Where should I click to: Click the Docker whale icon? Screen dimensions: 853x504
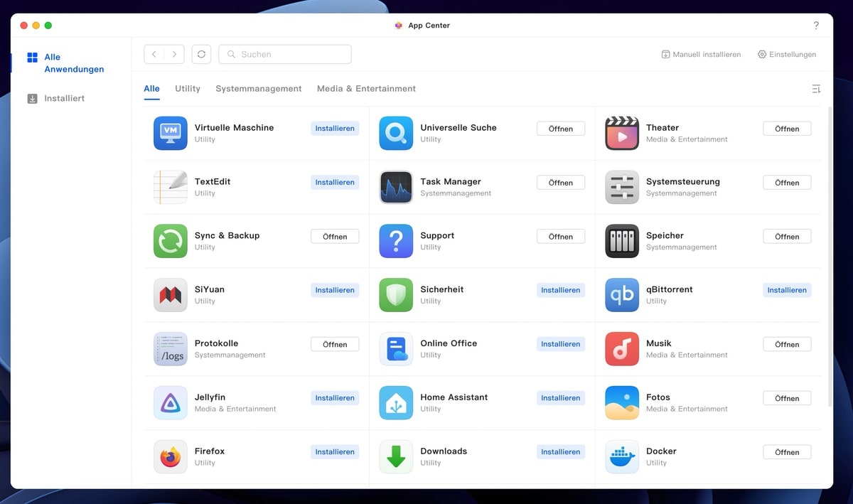point(622,456)
